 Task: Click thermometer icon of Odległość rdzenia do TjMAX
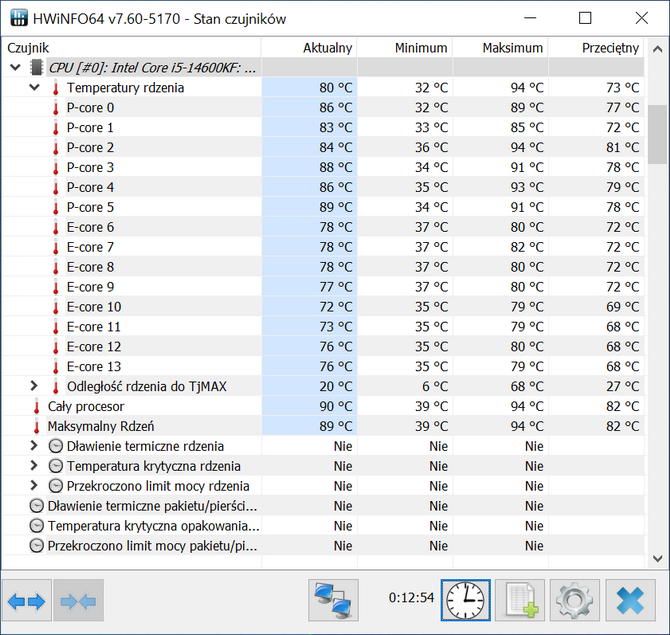[56, 387]
